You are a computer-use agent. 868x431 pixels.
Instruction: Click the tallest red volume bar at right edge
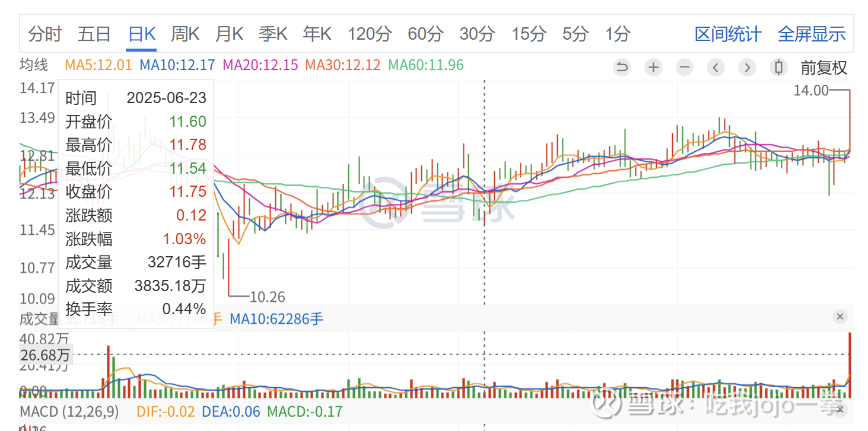[x=850, y=365]
